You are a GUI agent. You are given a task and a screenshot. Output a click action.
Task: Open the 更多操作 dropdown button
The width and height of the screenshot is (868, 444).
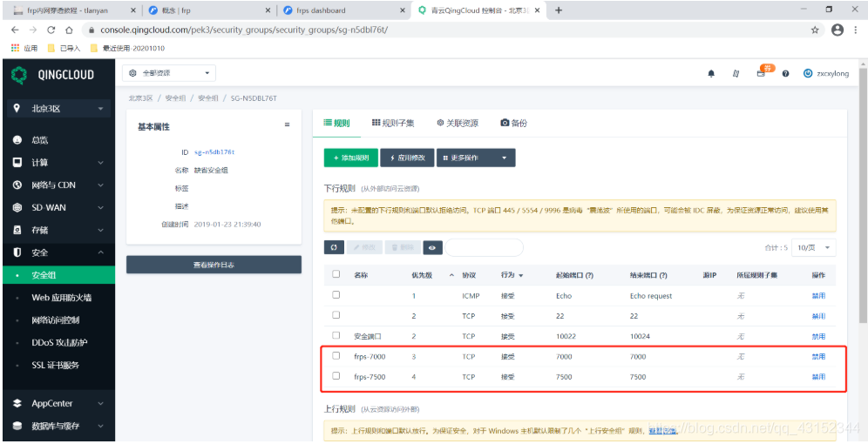click(x=476, y=158)
